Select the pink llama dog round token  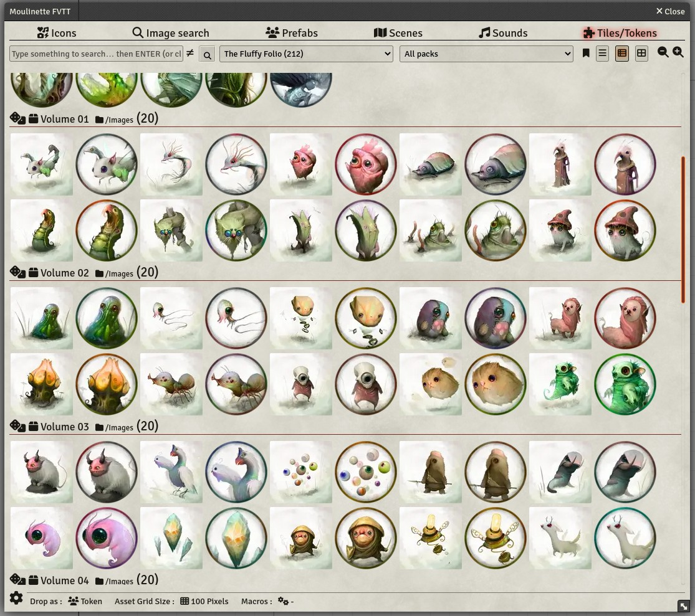[x=625, y=318]
